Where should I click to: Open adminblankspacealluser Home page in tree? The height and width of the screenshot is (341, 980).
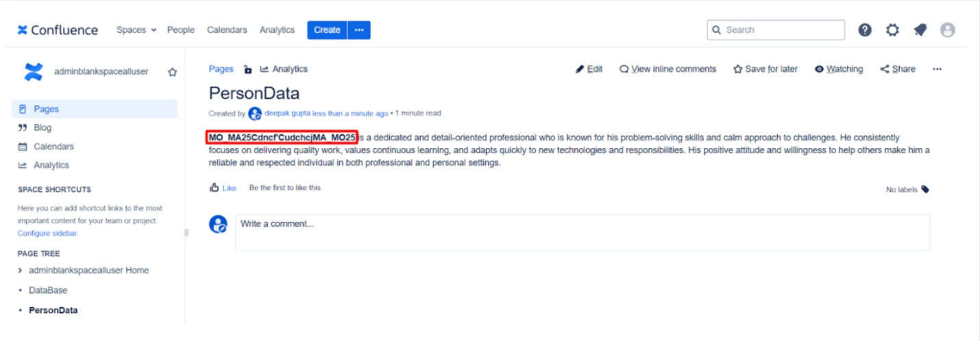tap(88, 270)
